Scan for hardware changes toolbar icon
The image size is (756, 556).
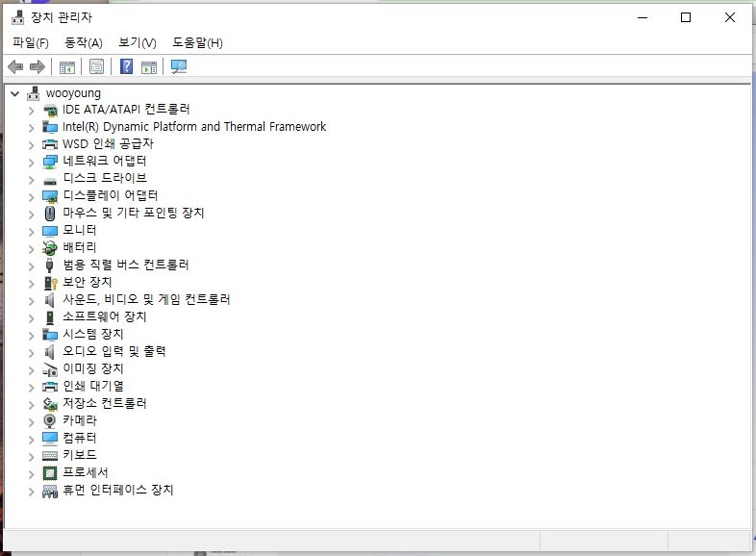(179, 66)
